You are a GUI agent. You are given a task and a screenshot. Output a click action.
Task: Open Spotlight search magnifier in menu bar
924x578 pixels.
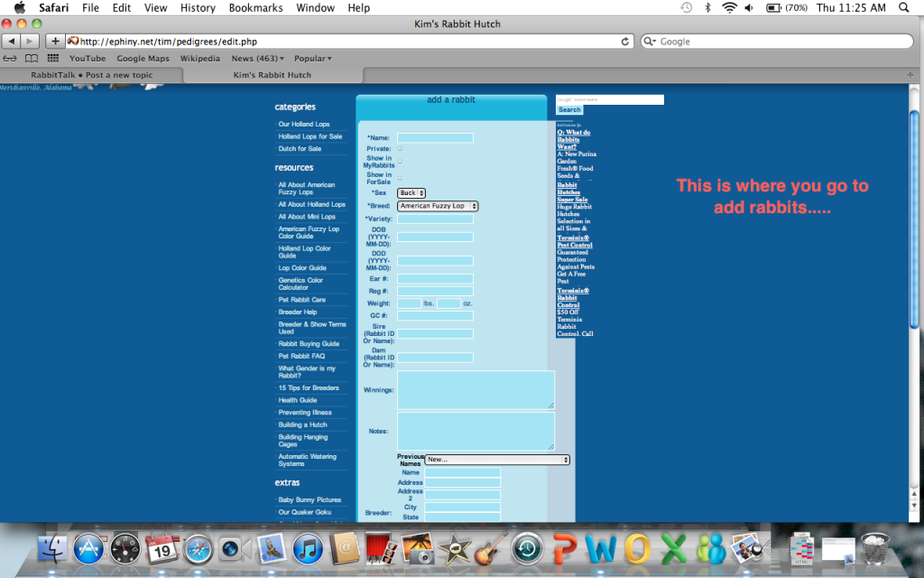(903, 7)
